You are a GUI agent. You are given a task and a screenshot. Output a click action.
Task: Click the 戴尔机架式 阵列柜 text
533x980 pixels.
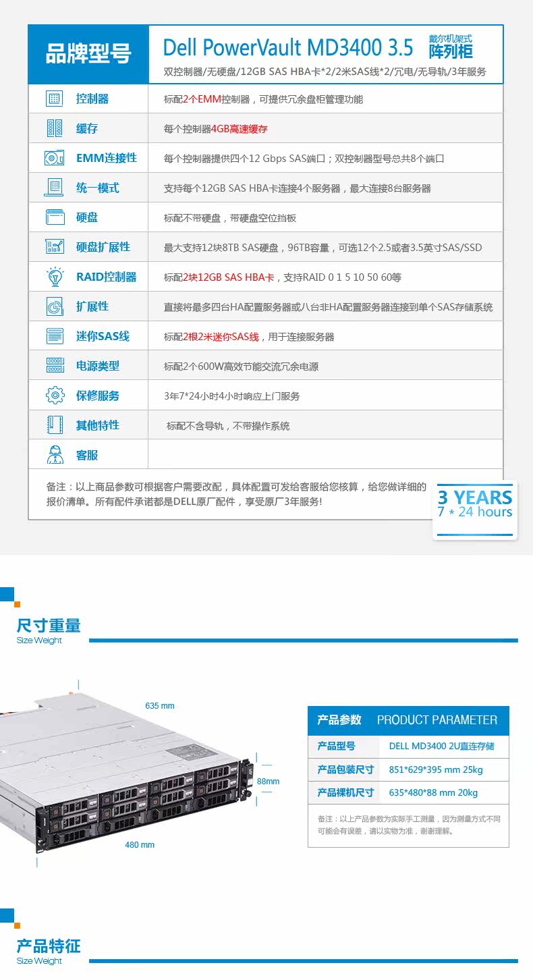451,47
